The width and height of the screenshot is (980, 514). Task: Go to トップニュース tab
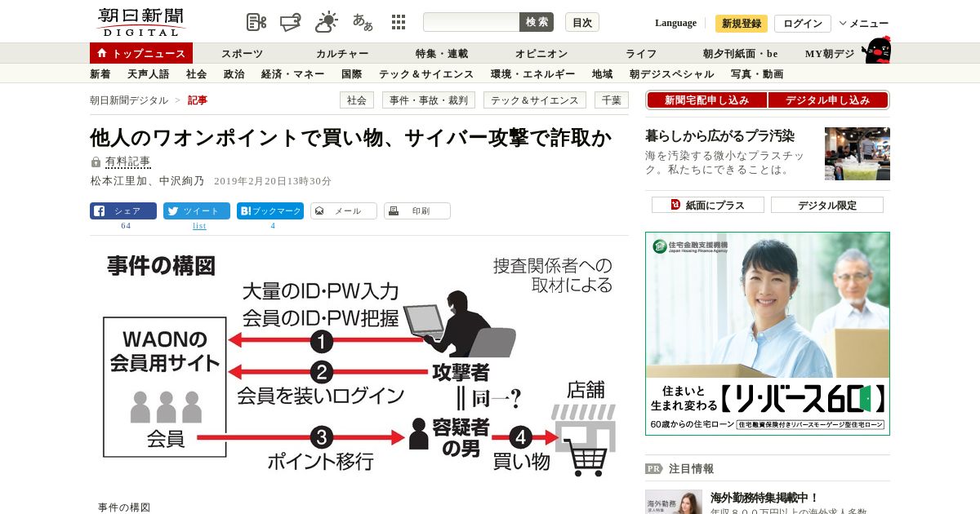click(x=141, y=53)
